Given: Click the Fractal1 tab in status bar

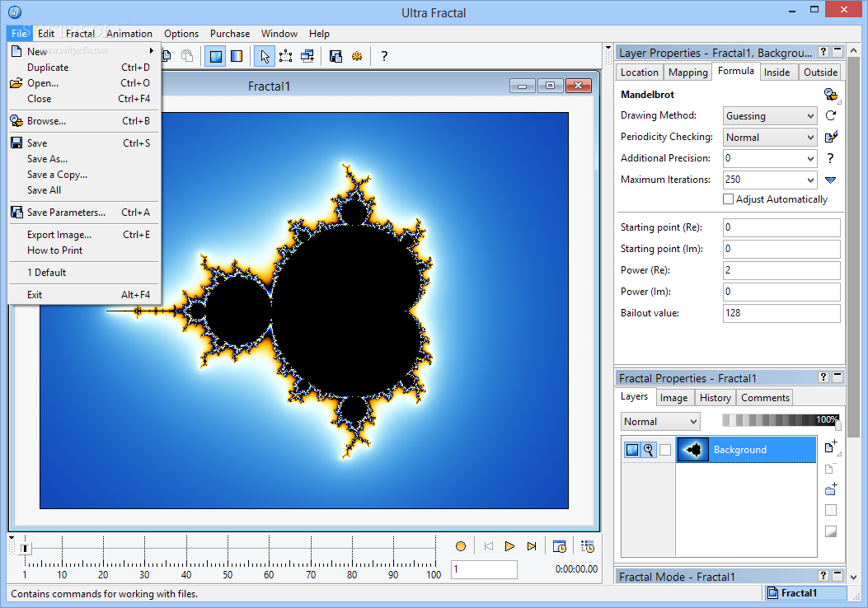Looking at the screenshot, I should coord(805,593).
